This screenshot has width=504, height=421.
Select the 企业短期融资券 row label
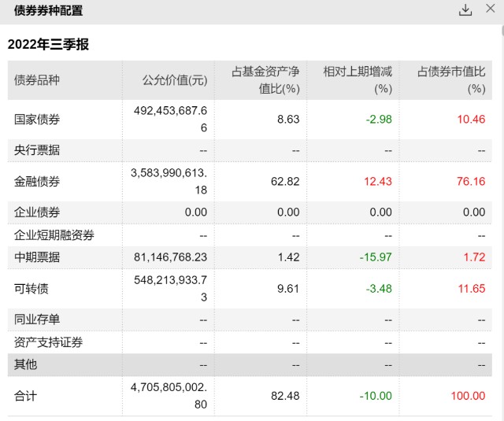[x=54, y=235]
